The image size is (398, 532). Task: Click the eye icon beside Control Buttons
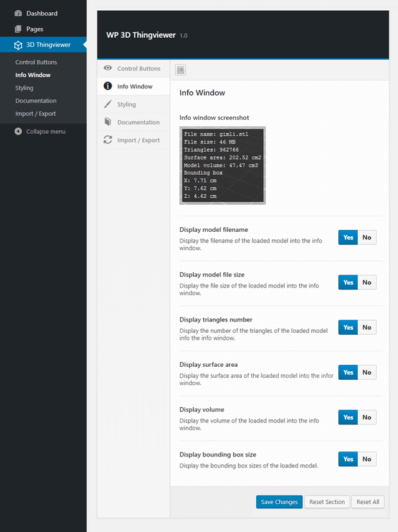tap(108, 68)
